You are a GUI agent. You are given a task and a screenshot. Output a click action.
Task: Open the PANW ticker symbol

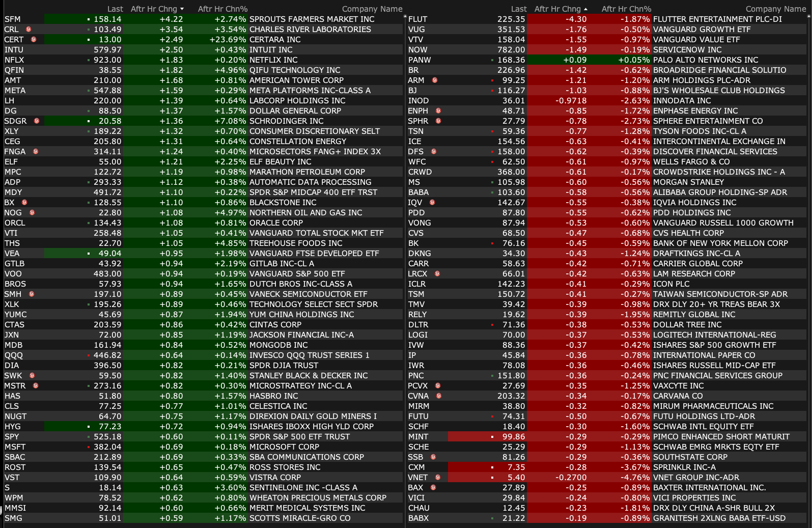point(419,60)
